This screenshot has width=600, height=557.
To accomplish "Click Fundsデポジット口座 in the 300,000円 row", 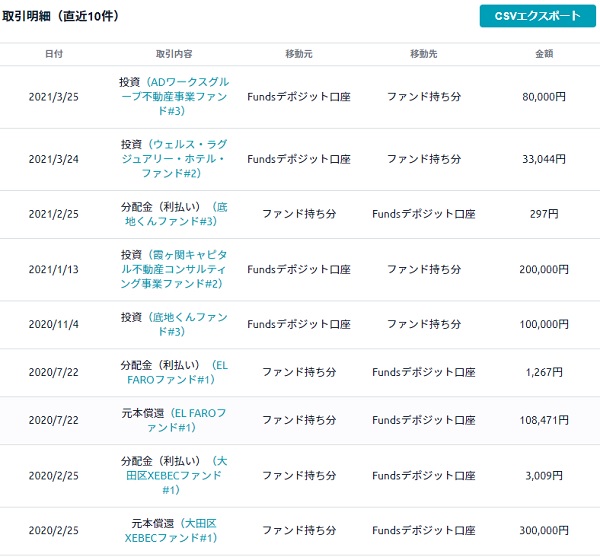I will [424, 531].
